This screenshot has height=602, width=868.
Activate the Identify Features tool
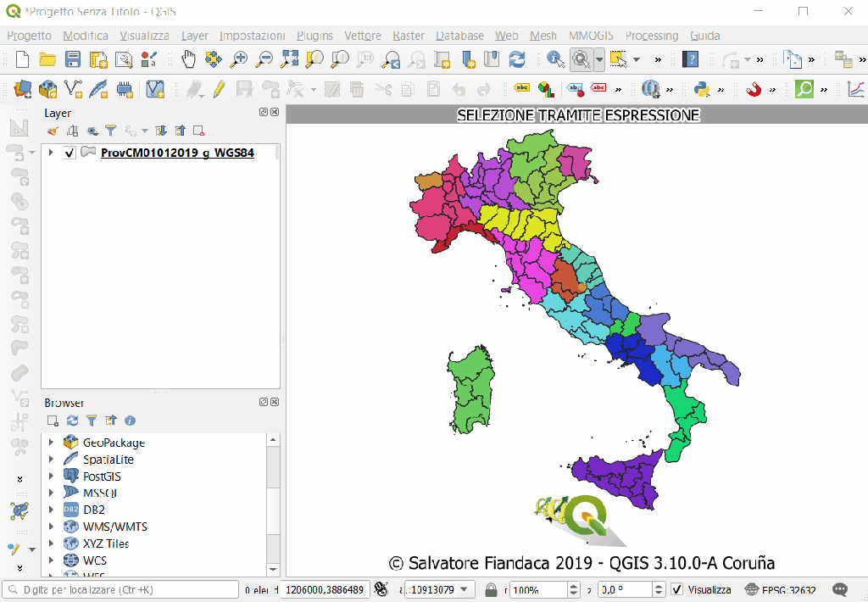(555, 59)
